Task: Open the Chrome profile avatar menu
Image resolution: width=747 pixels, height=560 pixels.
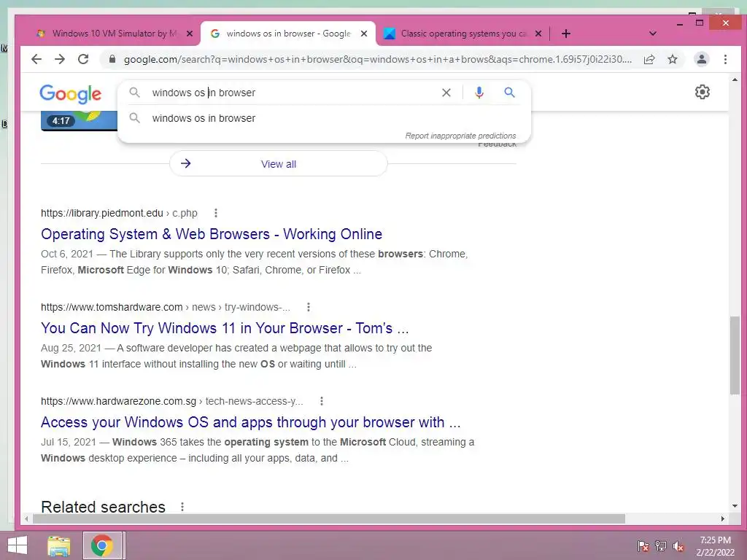Action: 702,59
